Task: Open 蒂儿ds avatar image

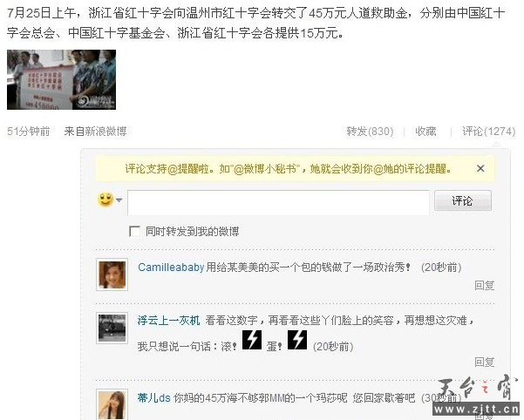Action: (x=112, y=404)
